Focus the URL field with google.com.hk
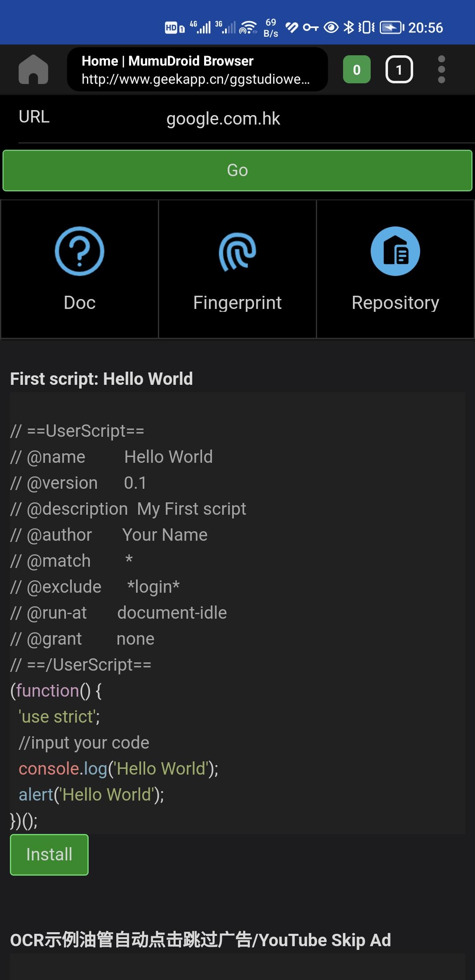Screen dimensions: 475x980 [x=247, y=119]
